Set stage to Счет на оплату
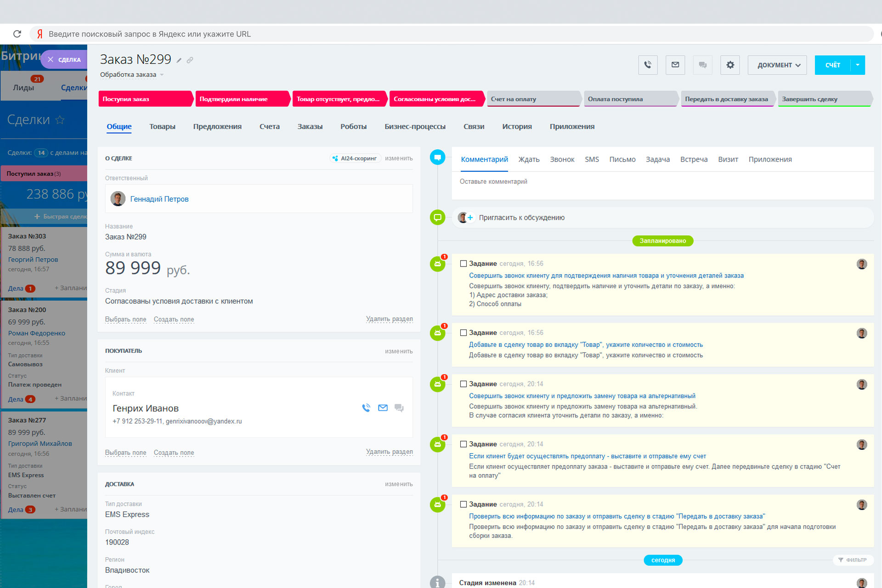Viewport: 882px width, 588px height. tap(533, 99)
